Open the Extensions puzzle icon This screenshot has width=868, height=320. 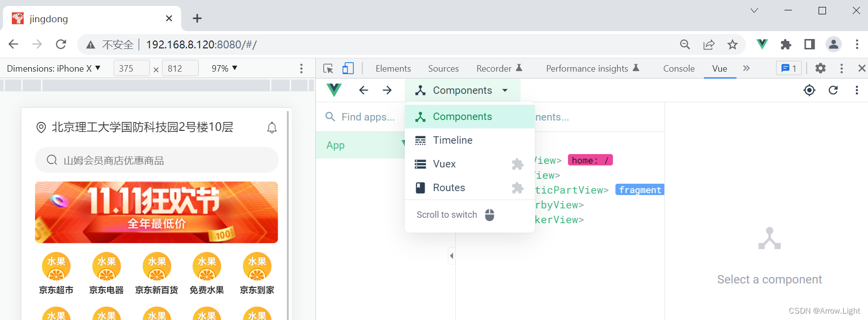click(x=786, y=44)
